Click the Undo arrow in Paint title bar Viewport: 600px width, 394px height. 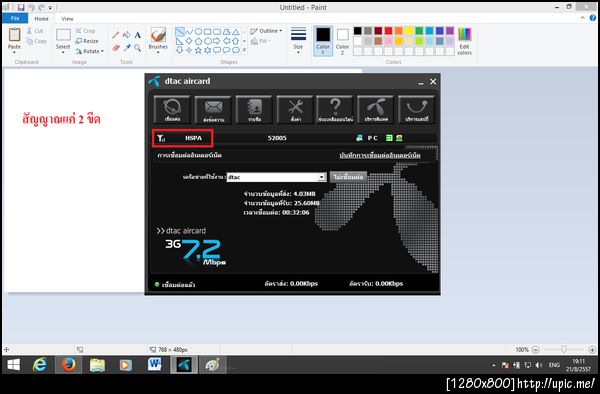[x=32, y=7]
